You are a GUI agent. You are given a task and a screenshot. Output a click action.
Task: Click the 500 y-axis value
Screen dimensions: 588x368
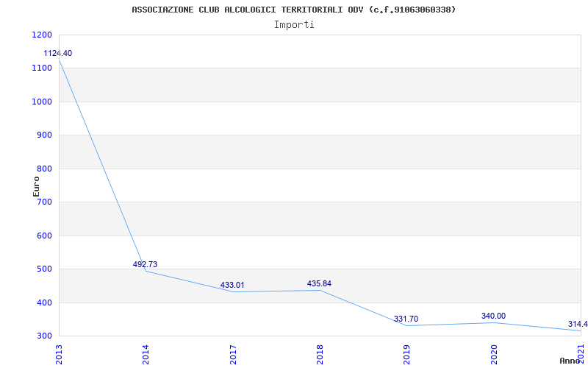tap(45, 269)
